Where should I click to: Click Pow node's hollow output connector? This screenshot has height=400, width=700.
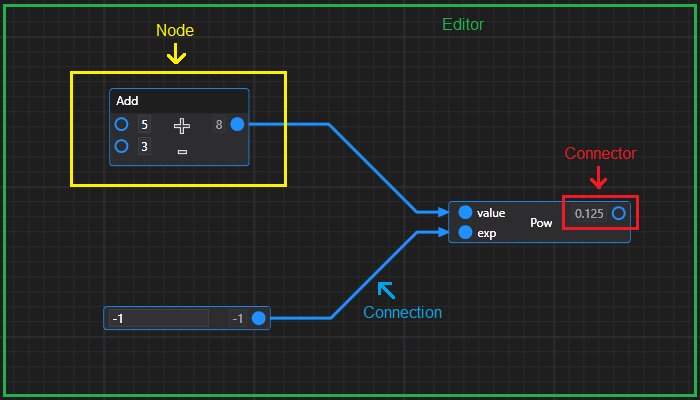pyautogui.click(x=618, y=214)
